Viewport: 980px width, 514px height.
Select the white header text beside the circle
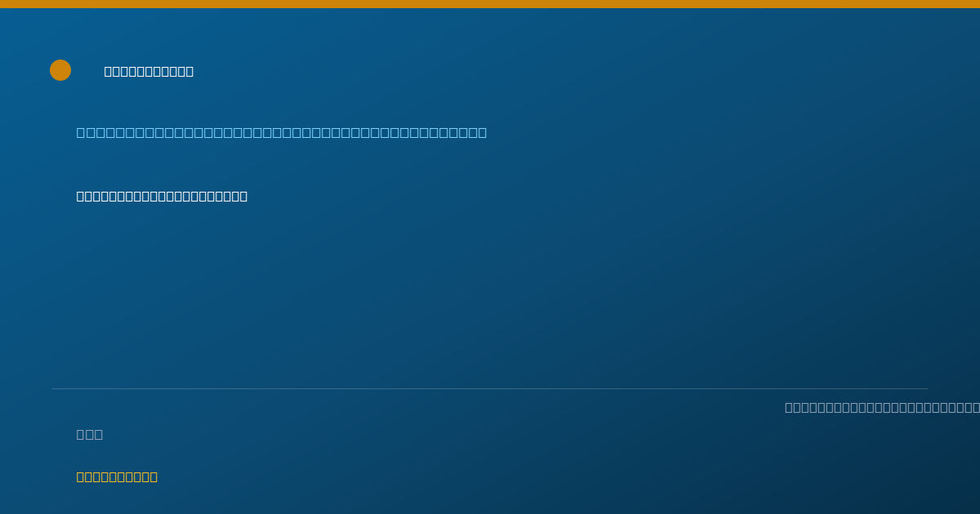149,71
